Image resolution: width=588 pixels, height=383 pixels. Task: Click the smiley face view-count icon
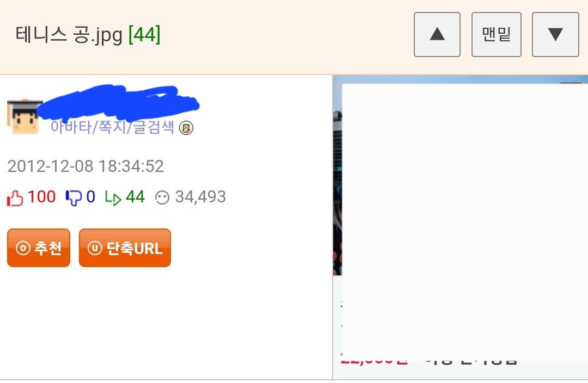[x=162, y=198]
